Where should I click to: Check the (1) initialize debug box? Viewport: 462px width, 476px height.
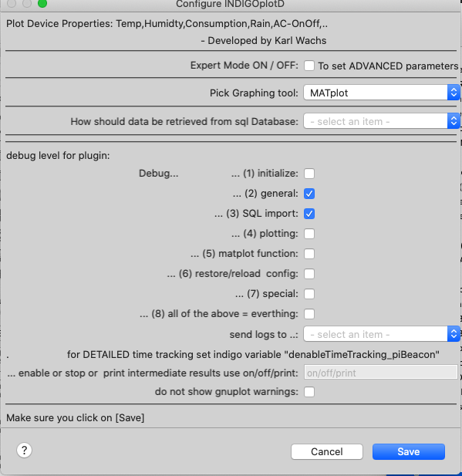(x=309, y=174)
